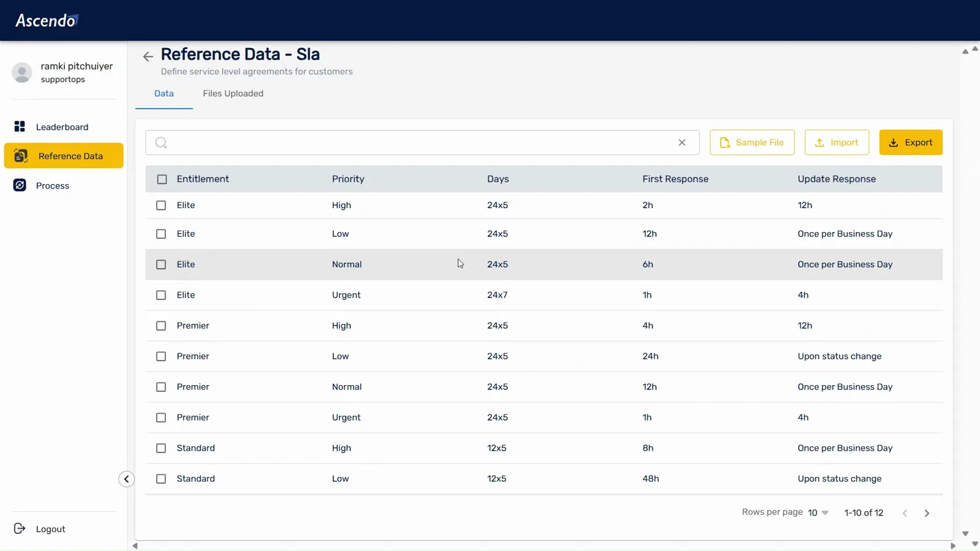Screen dimensions: 980x551
Task: Toggle the select-all header checkbox
Action: (x=162, y=179)
